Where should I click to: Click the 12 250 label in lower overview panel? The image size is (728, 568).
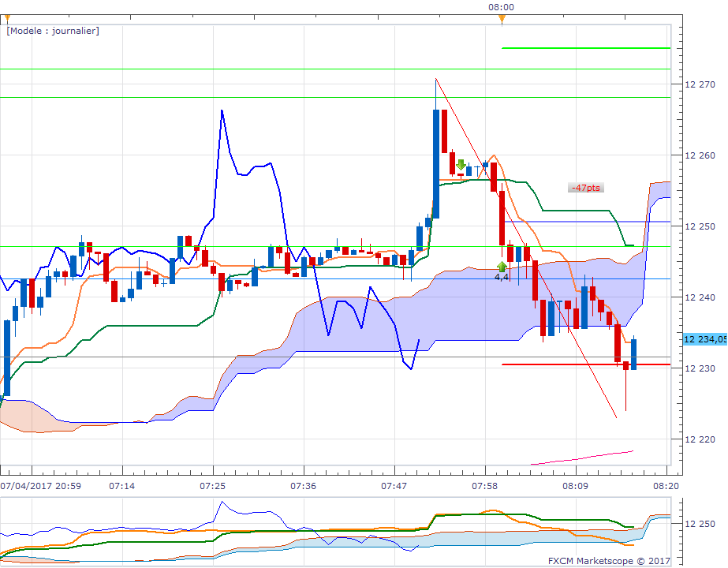click(x=700, y=524)
